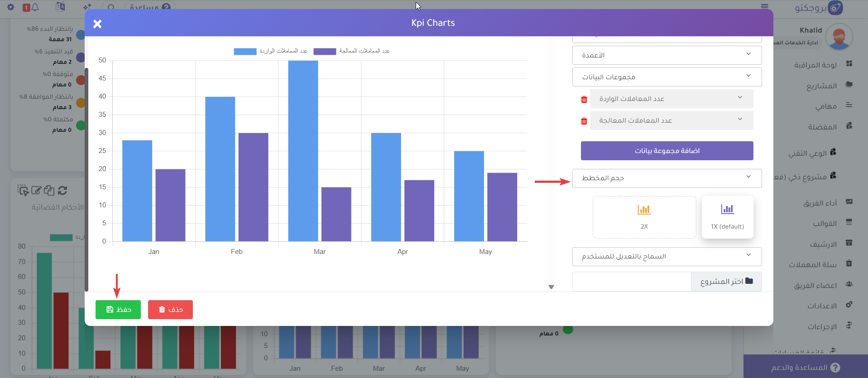Screen dimensions: 868x378
Task: Click the refresh icon on the chart card
Action: coord(62,191)
